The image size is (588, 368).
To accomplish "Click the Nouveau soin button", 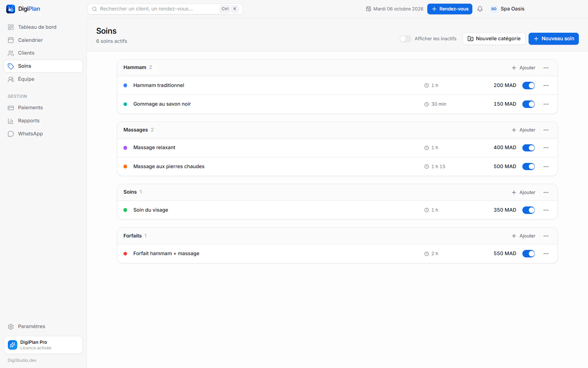I will click(x=553, y=39).
